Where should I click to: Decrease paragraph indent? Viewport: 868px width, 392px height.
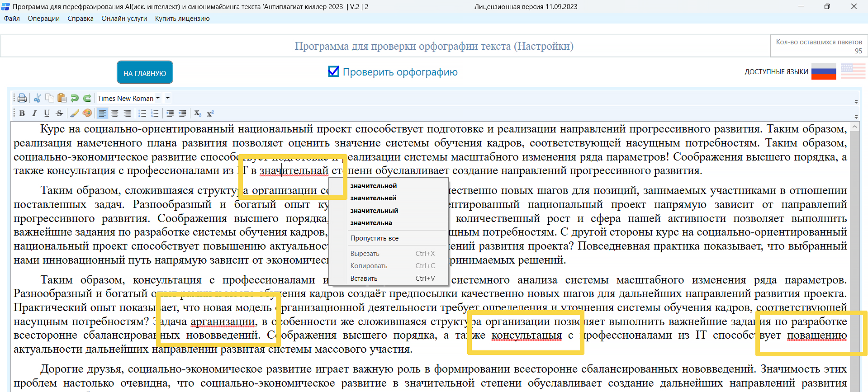click(x=182, y=113)
